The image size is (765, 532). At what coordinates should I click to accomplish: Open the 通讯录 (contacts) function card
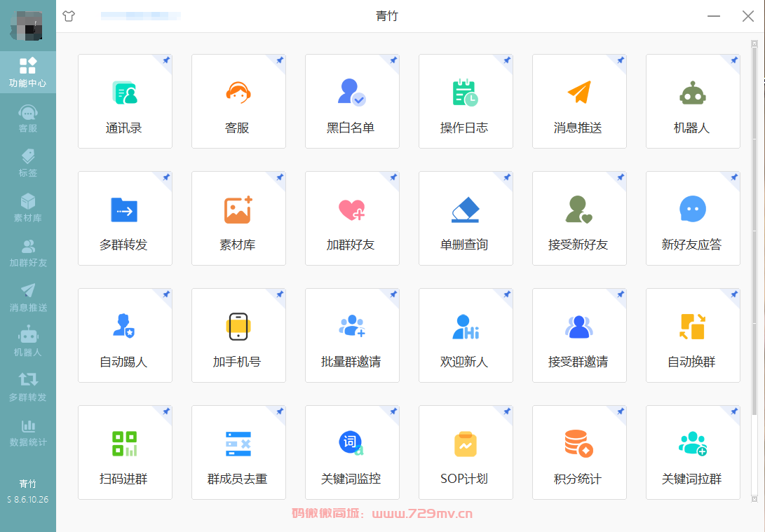125,101
